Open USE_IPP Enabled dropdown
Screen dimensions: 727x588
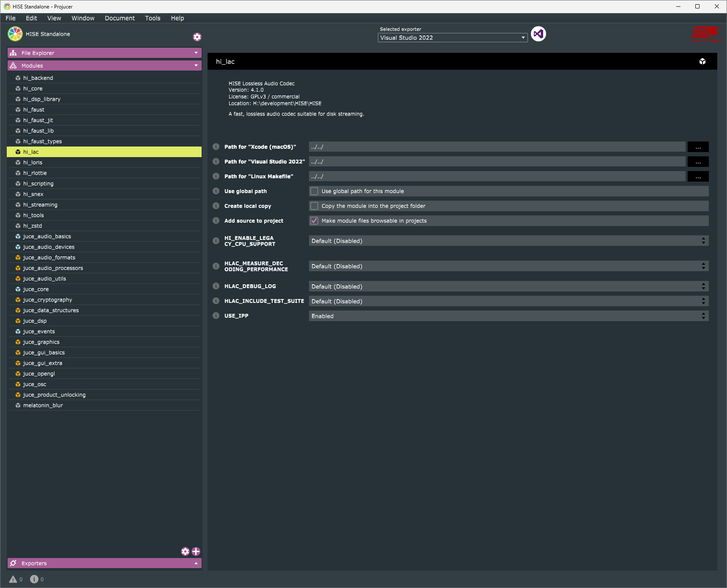(508, 316)
